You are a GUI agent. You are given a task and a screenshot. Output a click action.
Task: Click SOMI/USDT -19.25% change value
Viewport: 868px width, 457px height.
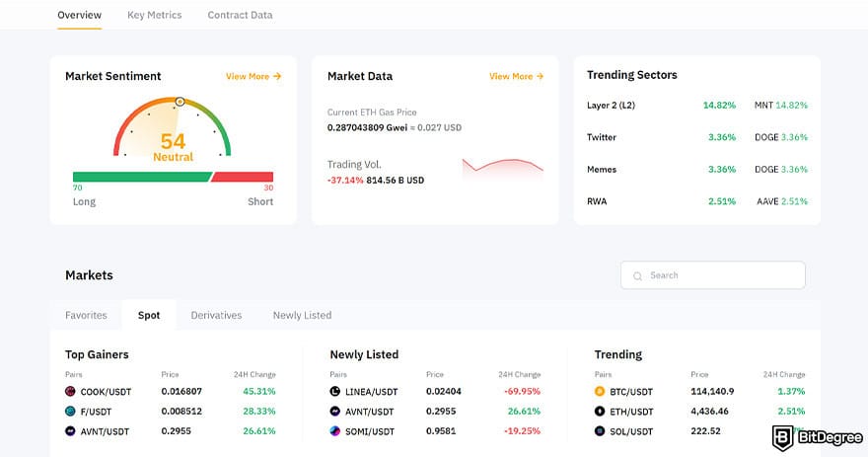point(522,431)
